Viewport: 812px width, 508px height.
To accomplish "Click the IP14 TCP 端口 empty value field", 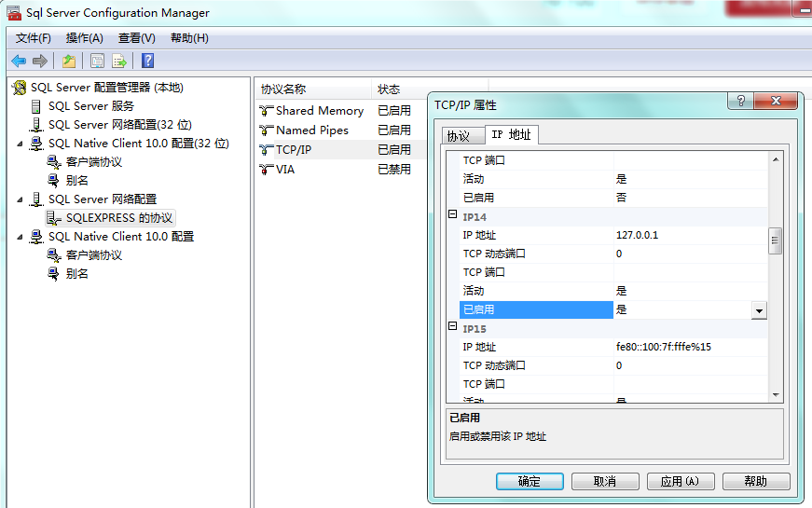I will (690, 272).
